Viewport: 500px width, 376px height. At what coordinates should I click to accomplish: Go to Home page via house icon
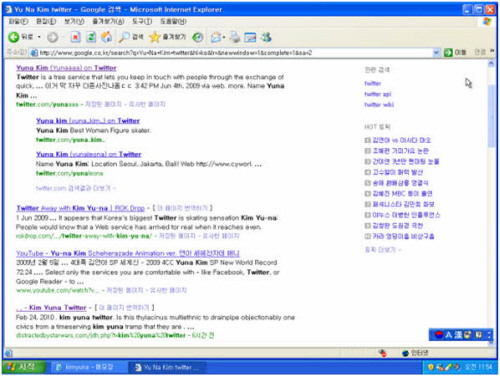coord(107,37)
